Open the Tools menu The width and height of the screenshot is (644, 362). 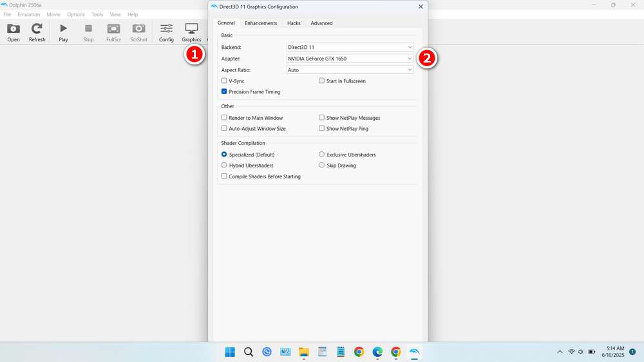[97, 14]
